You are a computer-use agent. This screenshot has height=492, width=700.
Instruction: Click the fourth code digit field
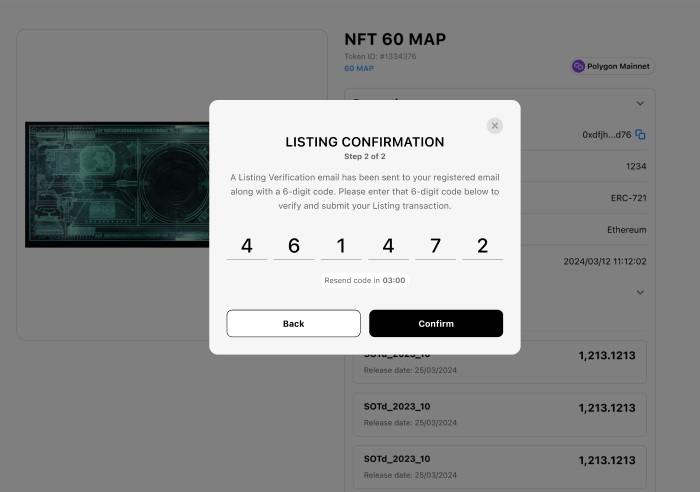pyautogui.click(x=388, y=246)
